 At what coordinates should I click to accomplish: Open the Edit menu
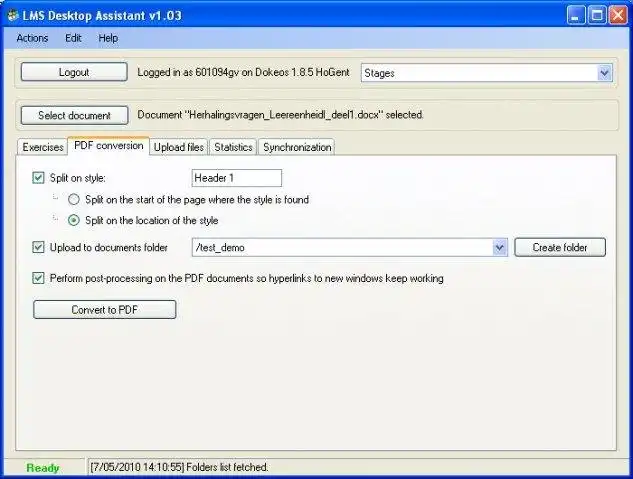(x=73, y=38)
